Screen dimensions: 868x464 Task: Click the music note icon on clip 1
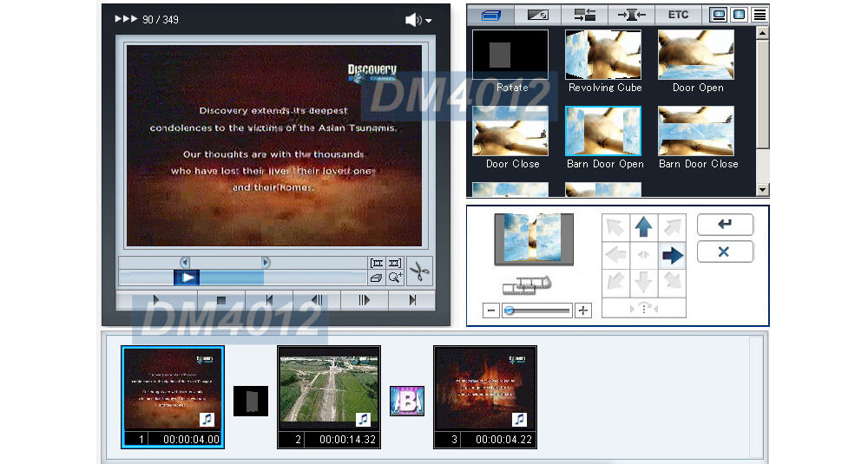pyautogui.click(x=207, y=420)
